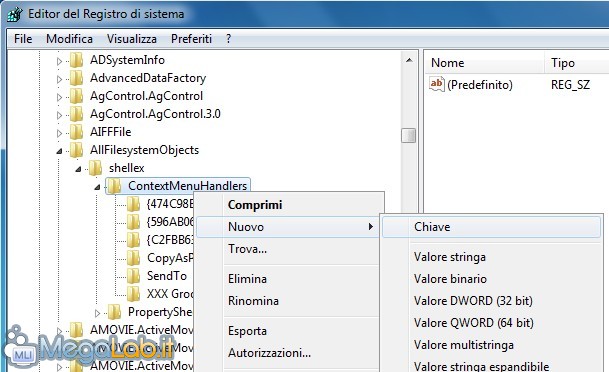
Task: Click the Tipo column header
Action: pyautogui.click(x=577, y=63)
